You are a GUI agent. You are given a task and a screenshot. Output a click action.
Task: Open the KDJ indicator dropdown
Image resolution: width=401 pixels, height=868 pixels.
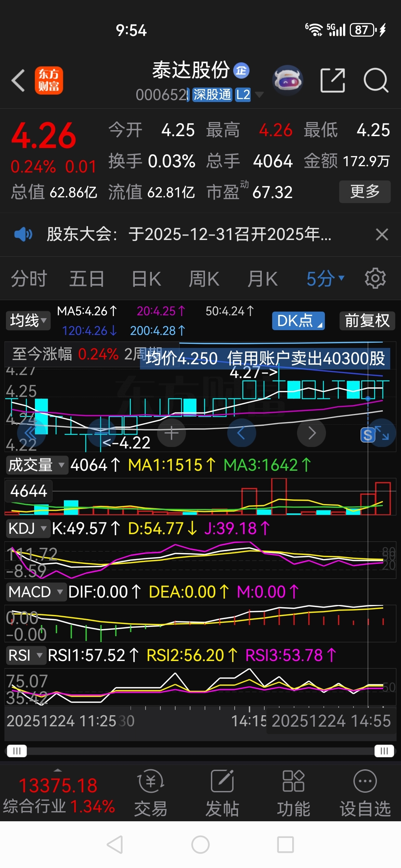(28, 528)
